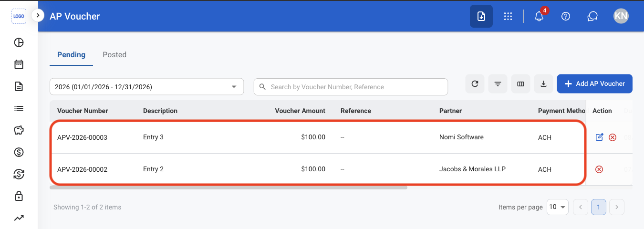Image resolution: width=644 pixels, height=229 pixels.
Task: Open the 2026 fiscal year dropdown
Action: pyautogui.click(x=146, y=87)
